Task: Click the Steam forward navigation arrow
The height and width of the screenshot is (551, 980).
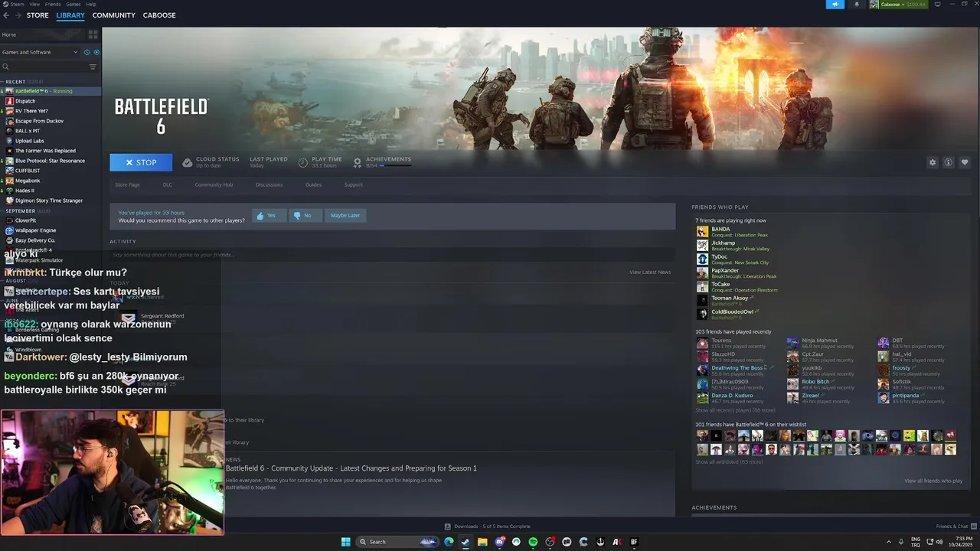Action: click(x=18, y=15)
